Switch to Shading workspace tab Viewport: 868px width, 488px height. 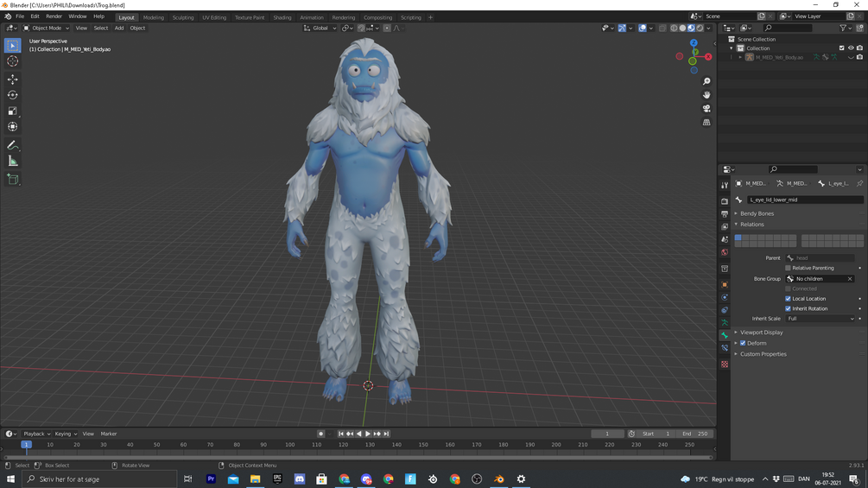point(282,17)
